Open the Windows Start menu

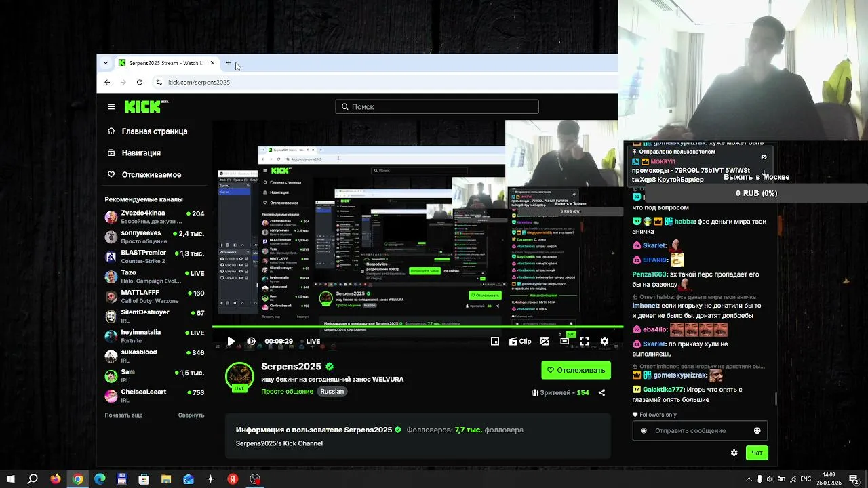point(11,479)
